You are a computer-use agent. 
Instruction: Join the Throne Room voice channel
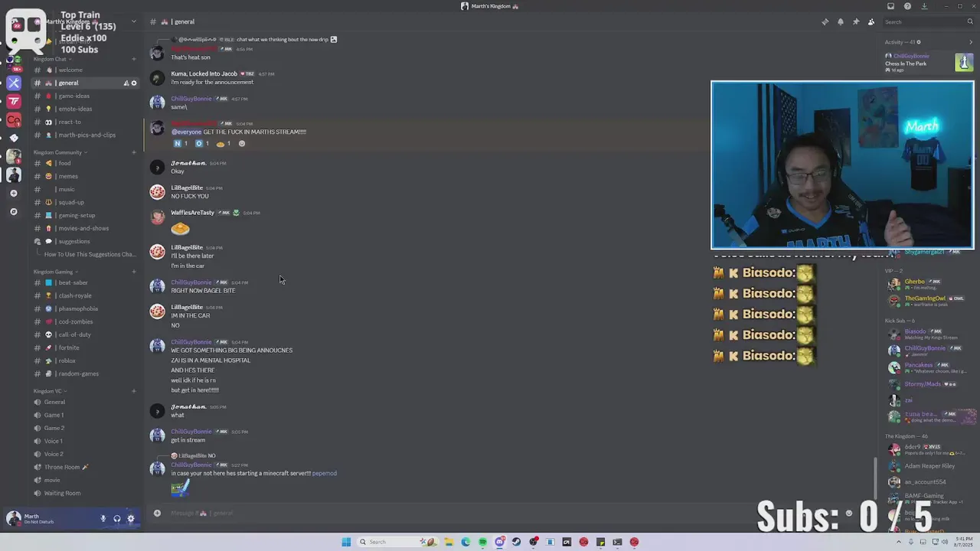point(86,467)
